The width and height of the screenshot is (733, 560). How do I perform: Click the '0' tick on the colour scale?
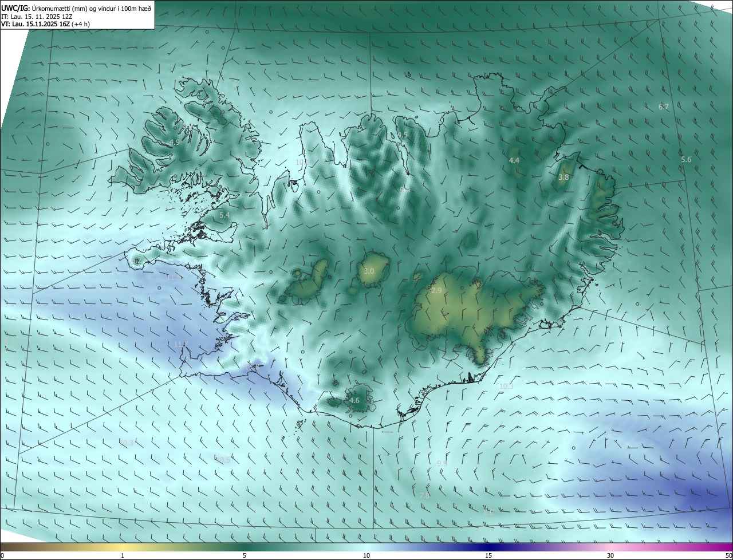2,555
